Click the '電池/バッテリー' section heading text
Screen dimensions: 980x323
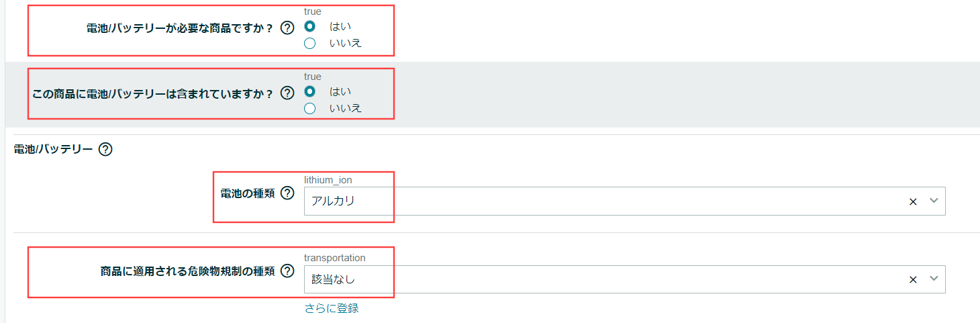(53, 149)
